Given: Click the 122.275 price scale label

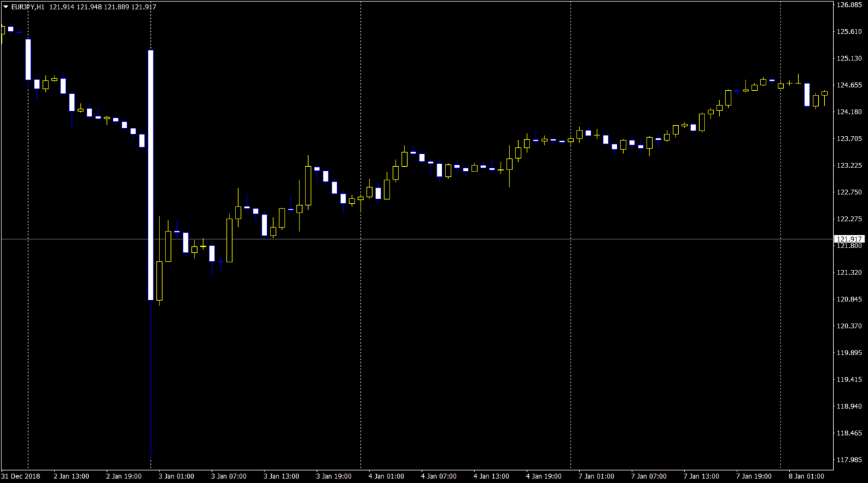Looking at the screenshot, I should click(848, 219).
